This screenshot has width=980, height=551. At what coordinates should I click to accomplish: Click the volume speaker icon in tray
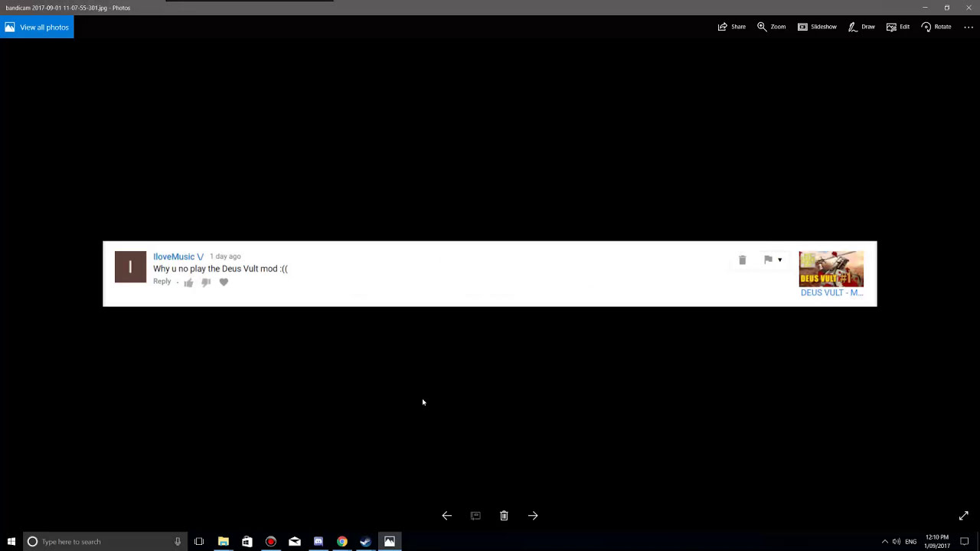[897, 542]
